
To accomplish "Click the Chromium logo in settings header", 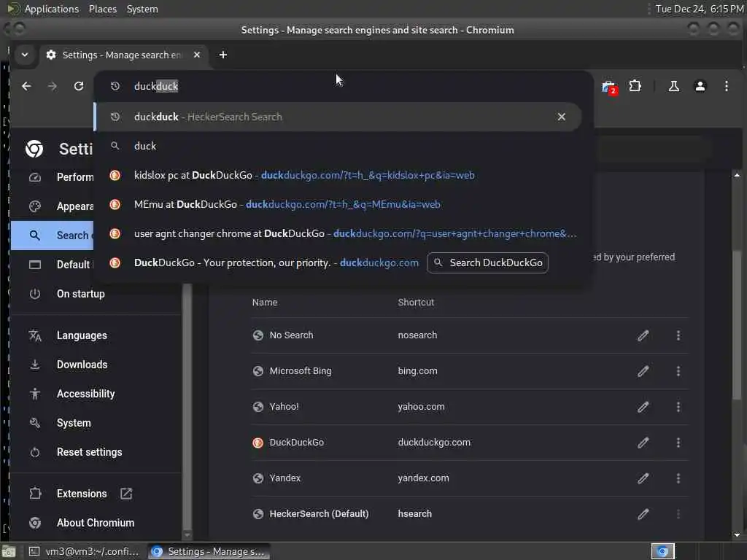I will click(x=34, y=149).
